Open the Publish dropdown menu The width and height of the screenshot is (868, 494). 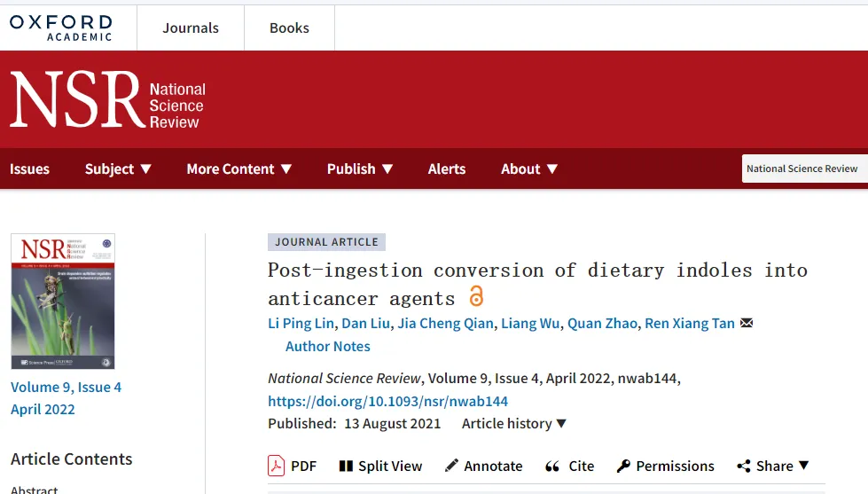(360, 169)
